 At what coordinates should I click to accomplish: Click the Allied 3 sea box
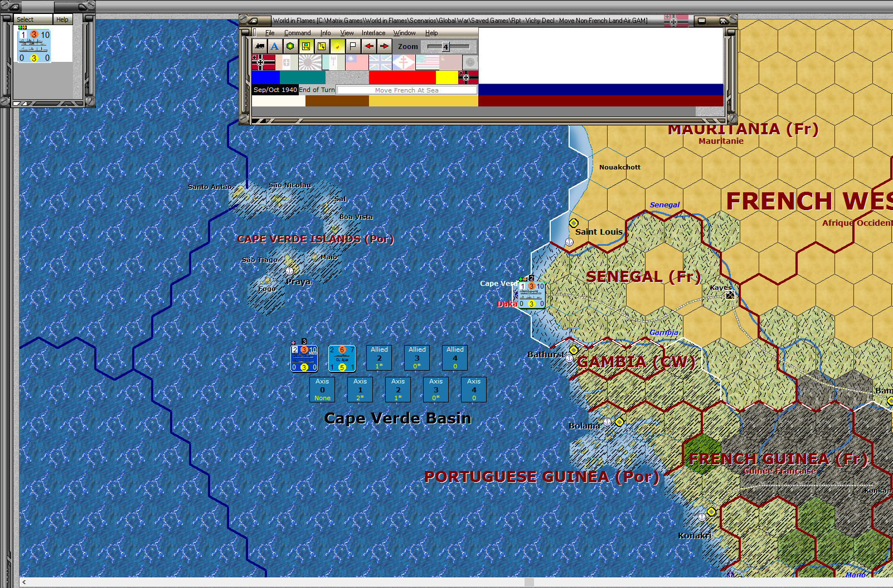tap(417, 357)
